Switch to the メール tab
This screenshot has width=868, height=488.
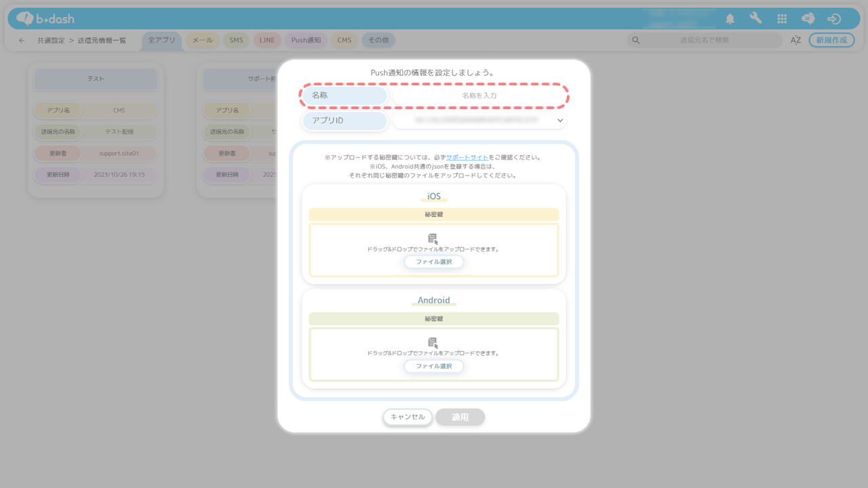pos(202,41)
